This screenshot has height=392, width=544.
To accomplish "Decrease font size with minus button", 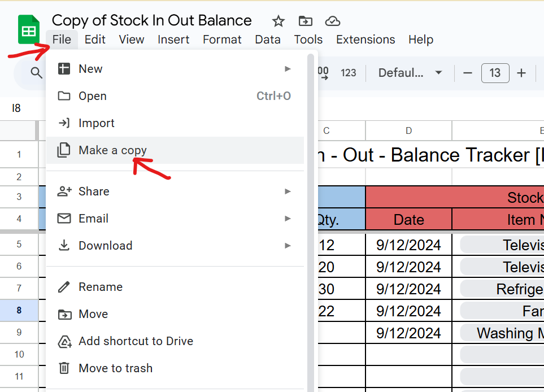I will (x=467, y=73).
